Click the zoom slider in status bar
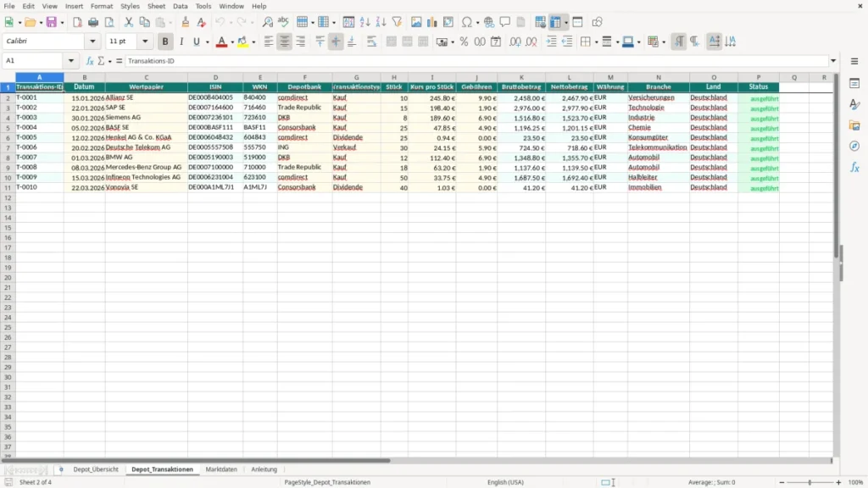Viewport: 868px width, 488px height. coord(810,482)
